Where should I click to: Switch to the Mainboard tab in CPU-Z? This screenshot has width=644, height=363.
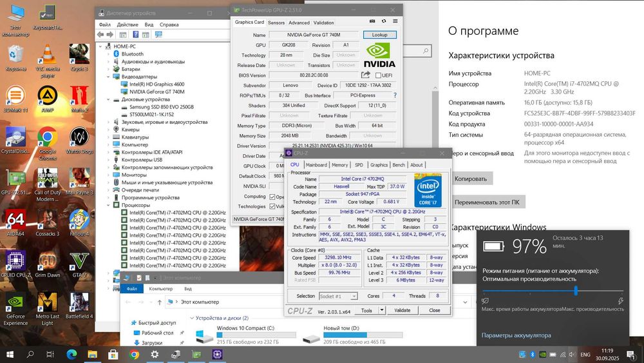point(316,165)
